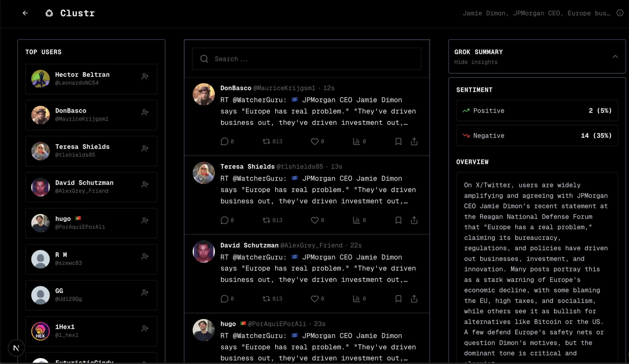This screenshot has height=364, width=629.
Task: Bookmark DonBasco's post
Action: (398, 142)
